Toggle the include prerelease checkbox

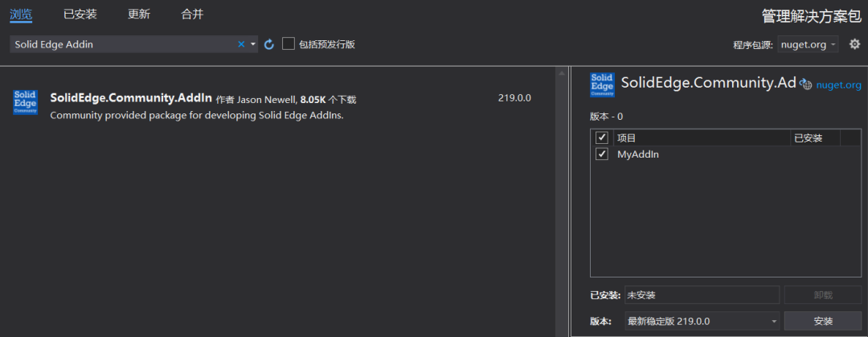[x=288, y=43]
